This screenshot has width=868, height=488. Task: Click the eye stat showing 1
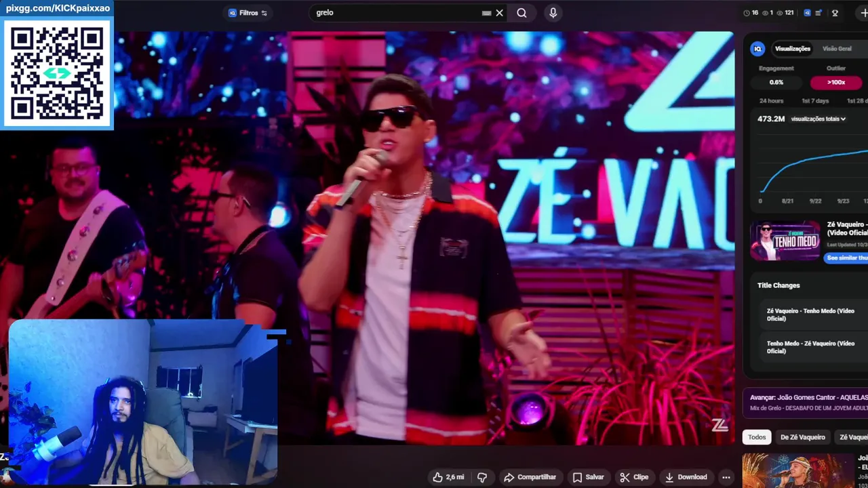pyautogui.click(x=768, y=13)
